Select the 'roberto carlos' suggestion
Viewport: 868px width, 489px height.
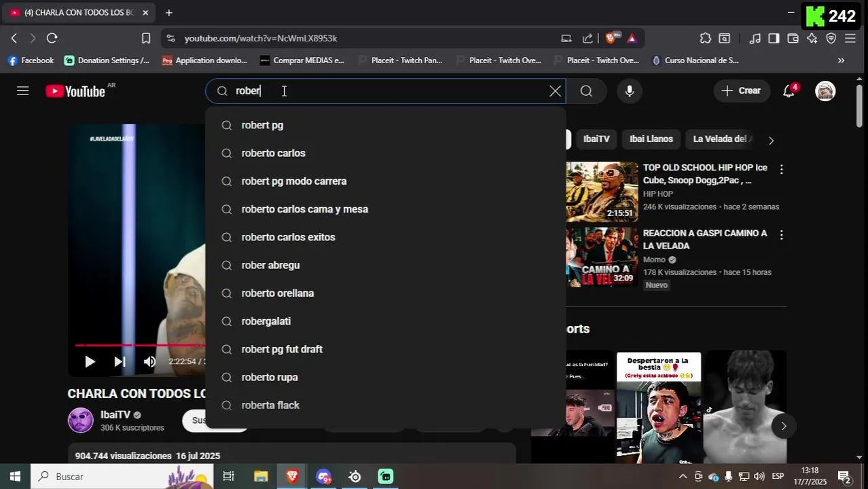coord(385,153)
